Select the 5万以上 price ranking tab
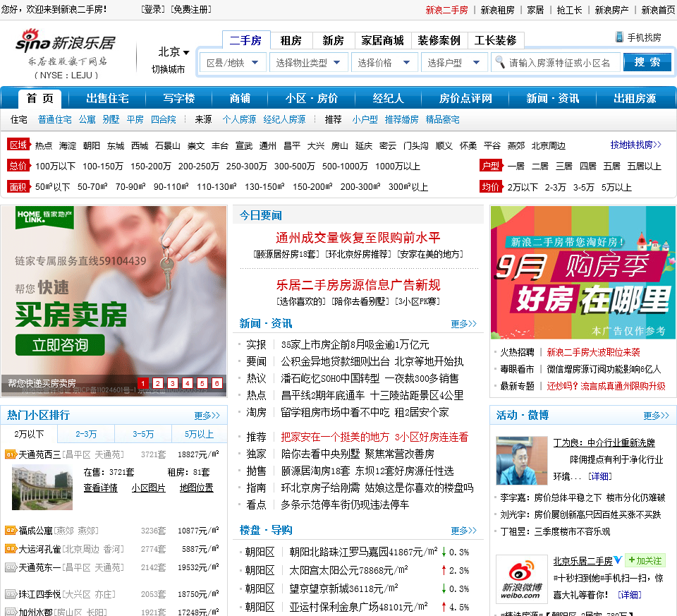This screenshot has width=677, height=616. click(199, 434)
